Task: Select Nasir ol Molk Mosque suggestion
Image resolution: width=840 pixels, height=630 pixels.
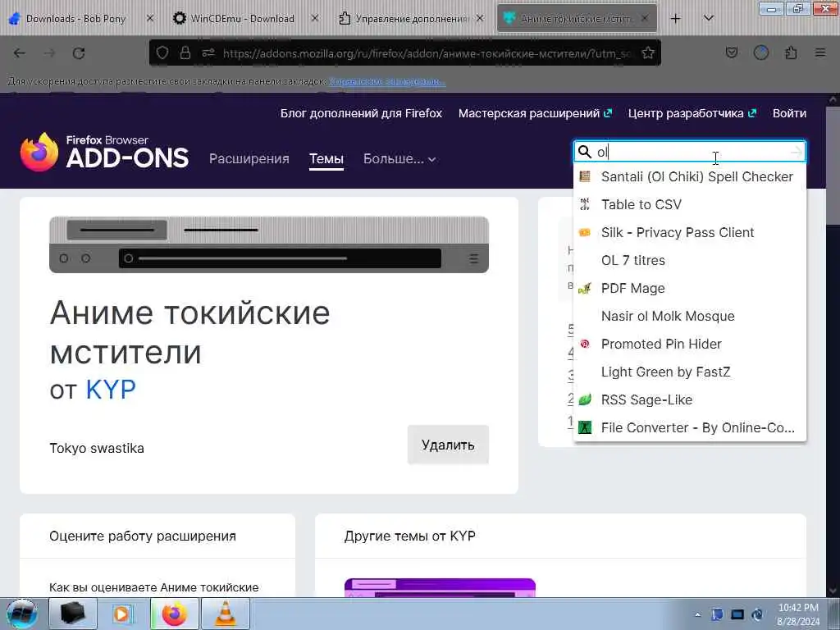Action: [x=690, y=316]
